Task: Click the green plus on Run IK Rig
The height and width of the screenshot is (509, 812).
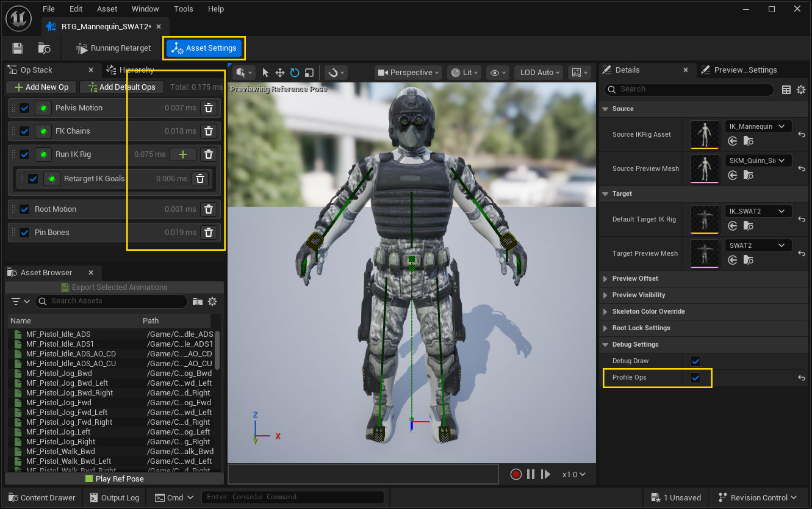Action: (x=182, y=154)
